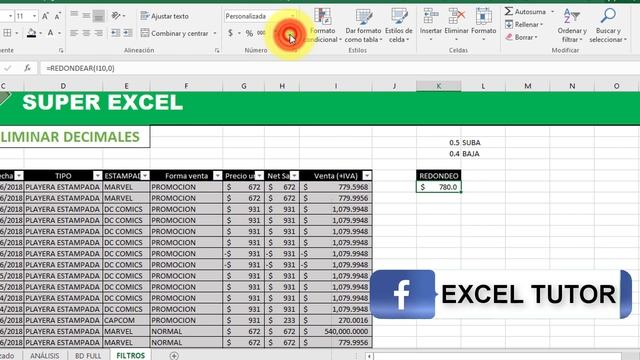The height and width of the screenshot is (360, 640).
Task: Select the FILTROS sheet tab
Action: [131, 356]
